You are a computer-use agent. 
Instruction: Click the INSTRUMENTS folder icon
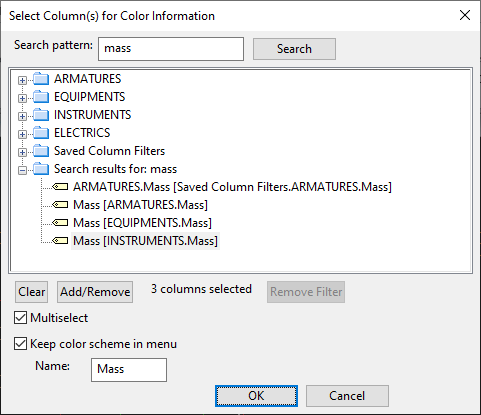click(x=41, y=115)
